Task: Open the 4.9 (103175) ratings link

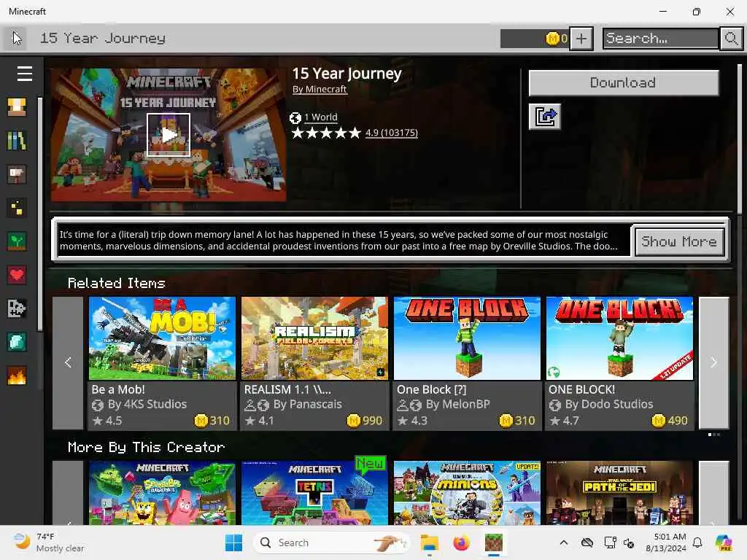Action: click(x=391, y=133)
